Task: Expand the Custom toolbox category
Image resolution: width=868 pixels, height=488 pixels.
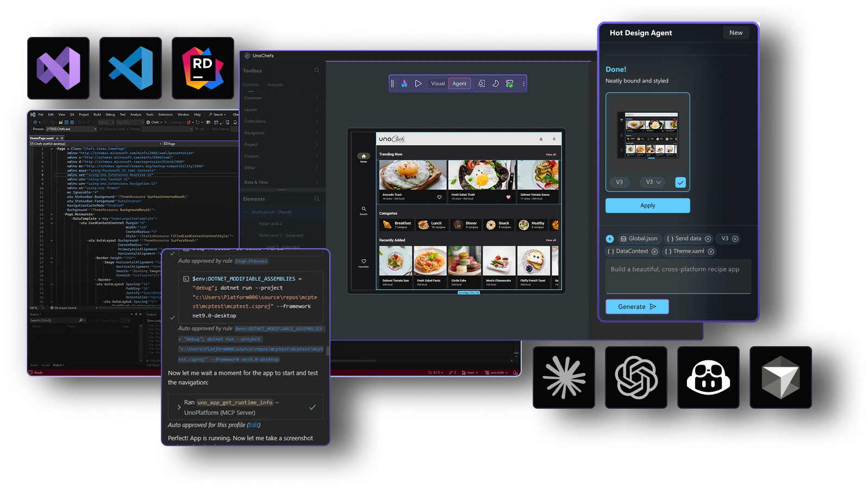Action: 282,156
